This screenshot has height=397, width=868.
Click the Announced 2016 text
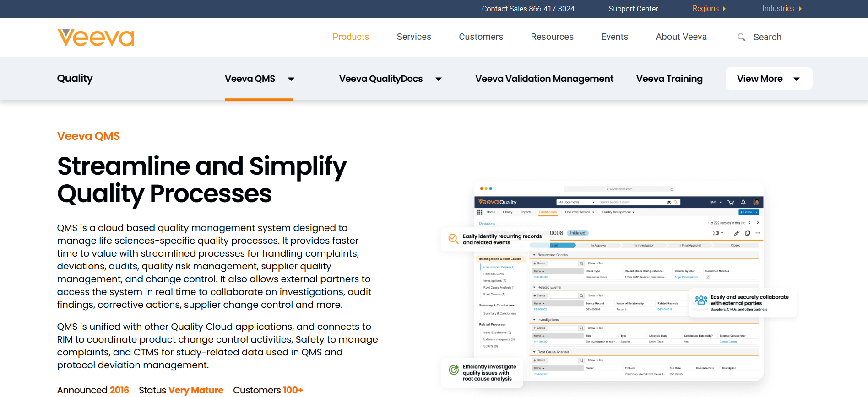click(93, 390)
